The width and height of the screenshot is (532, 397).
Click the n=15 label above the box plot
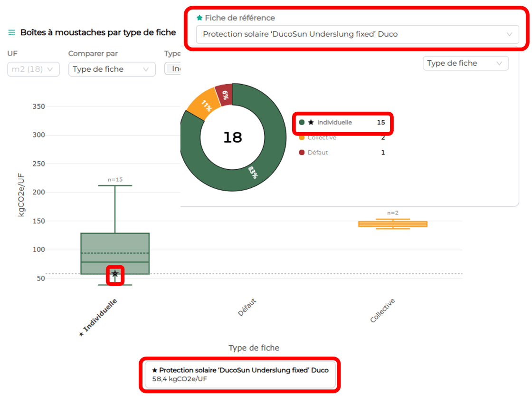115,179
